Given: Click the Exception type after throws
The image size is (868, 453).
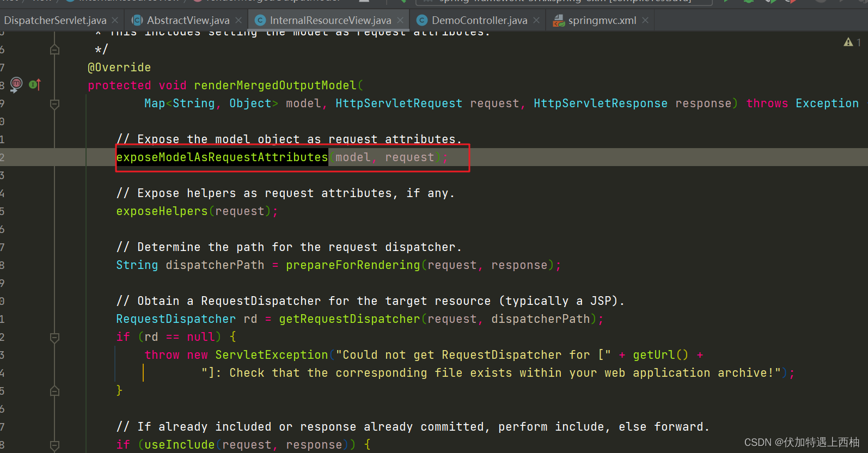Looking at the screenshot, I should [827, 103].
